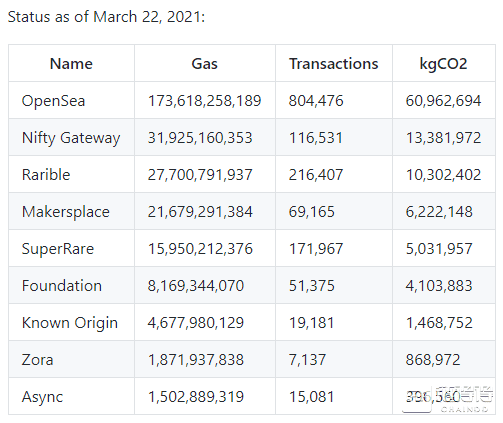Image resolution: width=503 pixels, height=423 pixels.
Task: Click the gas value 15,950,212,376
Action: point(200,249)
